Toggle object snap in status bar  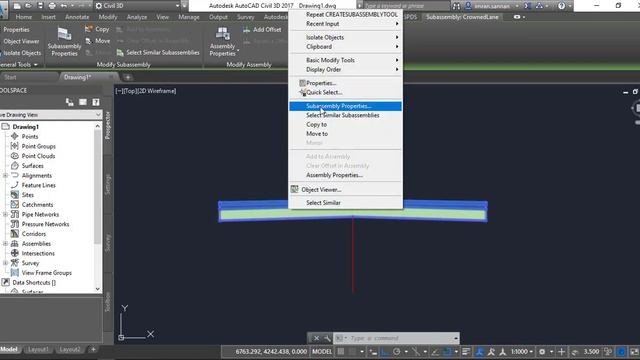point(447,351)
